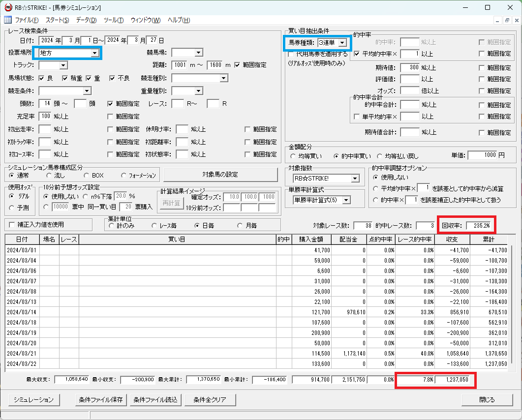Click the 対象馬の設定 button
The height and width of the screenshot is (420, 522).
tap(220, 175)
